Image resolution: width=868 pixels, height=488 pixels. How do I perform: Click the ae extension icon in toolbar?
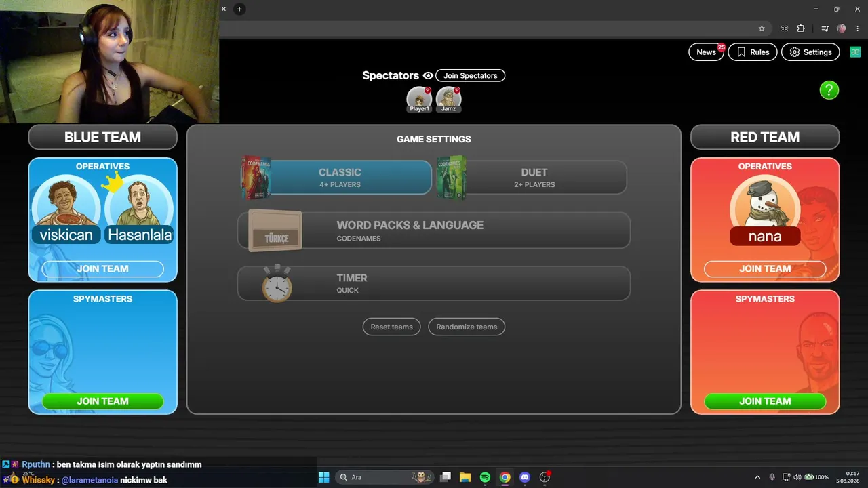pos(785,28)
